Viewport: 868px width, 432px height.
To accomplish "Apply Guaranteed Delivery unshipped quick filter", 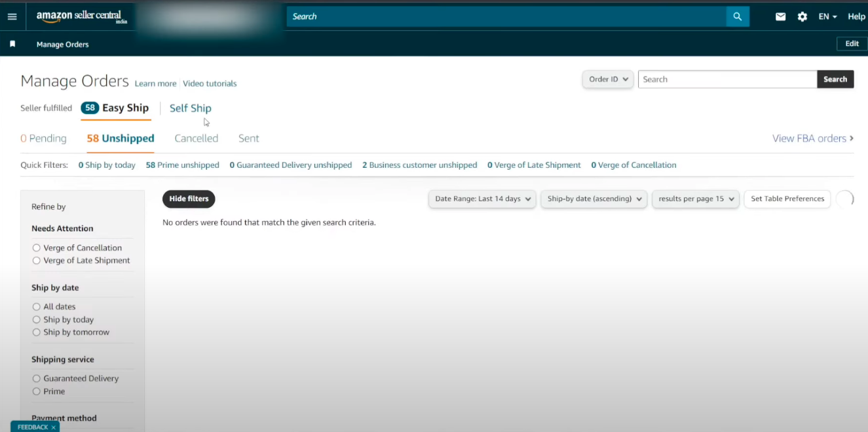I will 291,165.
